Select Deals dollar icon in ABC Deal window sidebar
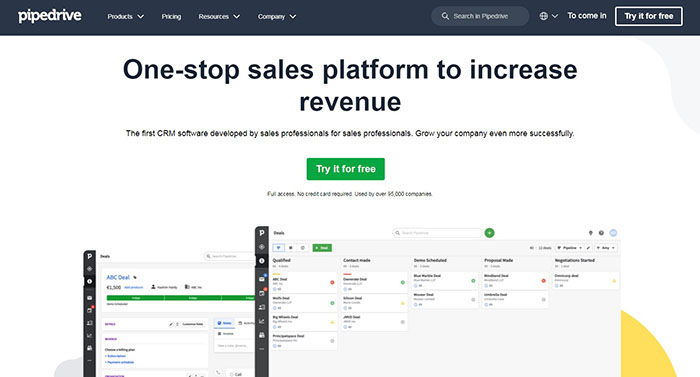The width and height of the screenshot is (700, 377). click(x=89, y=281)
